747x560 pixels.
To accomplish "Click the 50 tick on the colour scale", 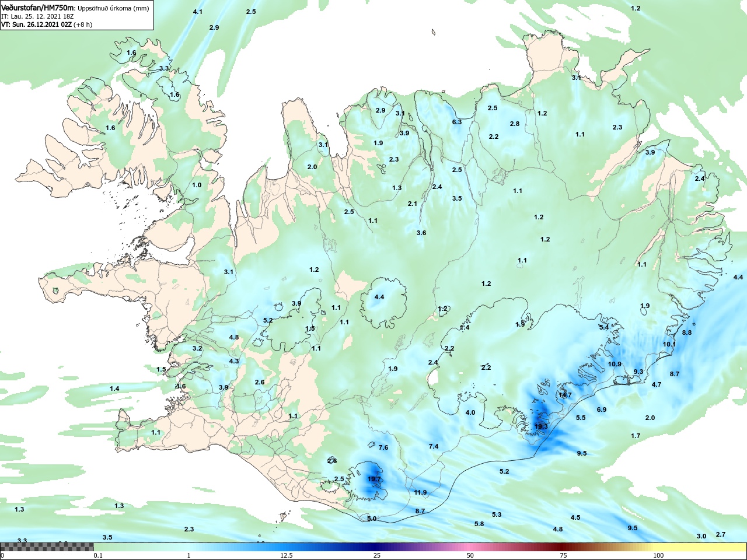I will pos(470,556).
